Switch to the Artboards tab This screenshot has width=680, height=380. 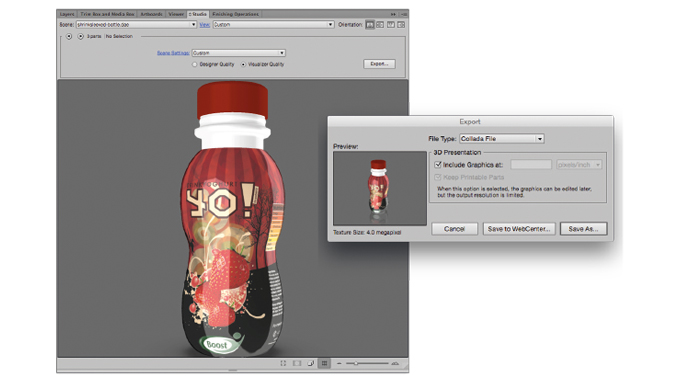tap(151, 14)
